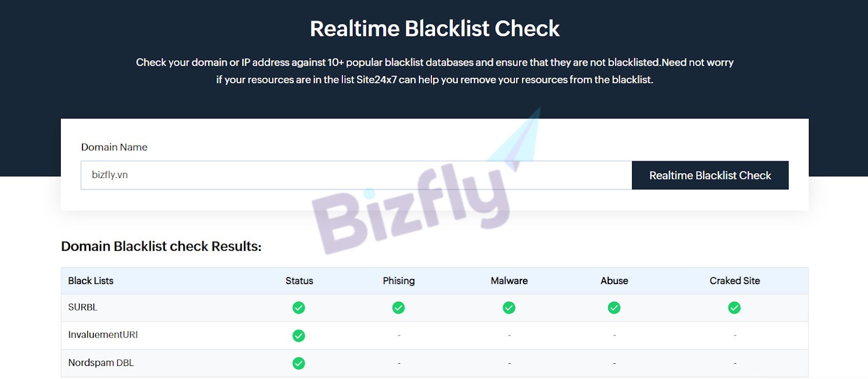Viewport: 868px width, 379px height.
Task: Click the Black Lists column header
Action: click(x=91, y=281)
